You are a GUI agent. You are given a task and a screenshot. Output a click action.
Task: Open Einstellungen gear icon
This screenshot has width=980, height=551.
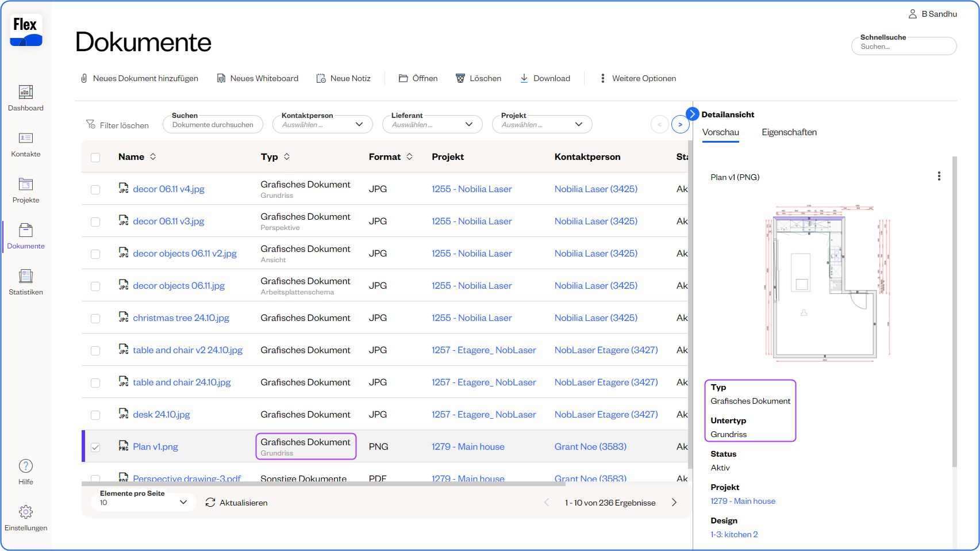click(26, 512)
